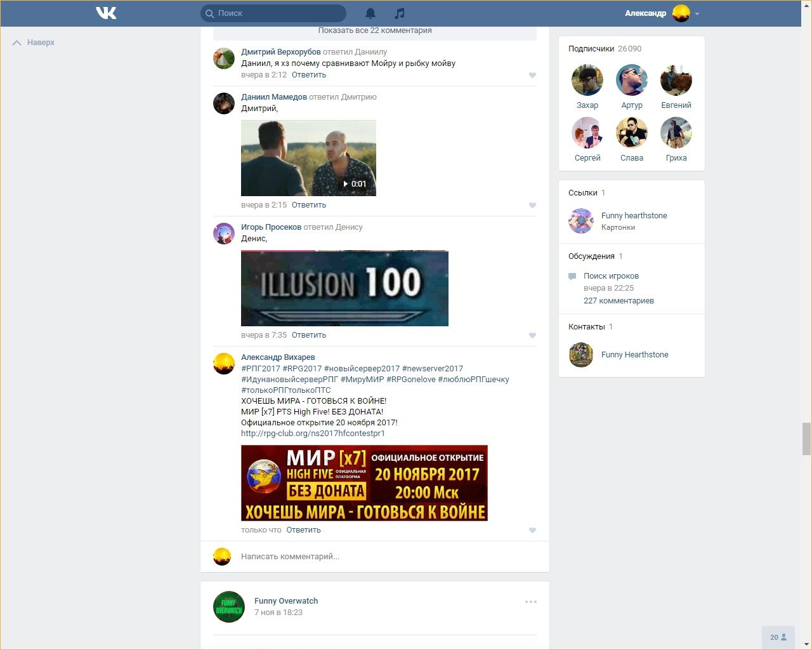Open Даниил Мамедов's avatar
Viewport: 812px width, 650px height.
point(224,103)
